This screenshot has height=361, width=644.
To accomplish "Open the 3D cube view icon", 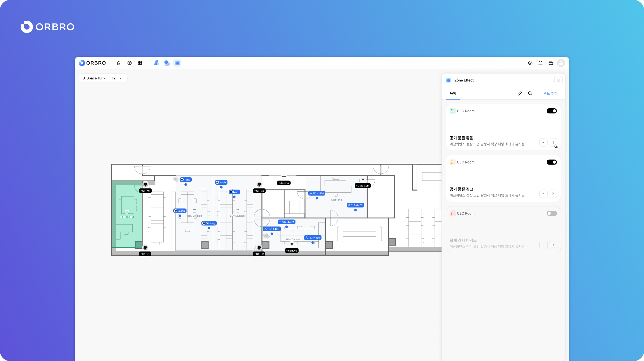I will pyautogui.click(x=130, y=63).
